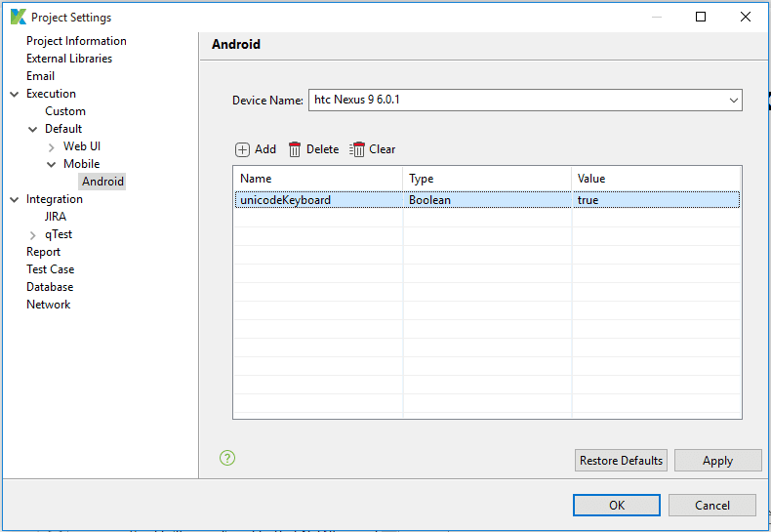This screenshot has height=532, width=771.
Task: Click the Value column header
Action: click(656, 179)
